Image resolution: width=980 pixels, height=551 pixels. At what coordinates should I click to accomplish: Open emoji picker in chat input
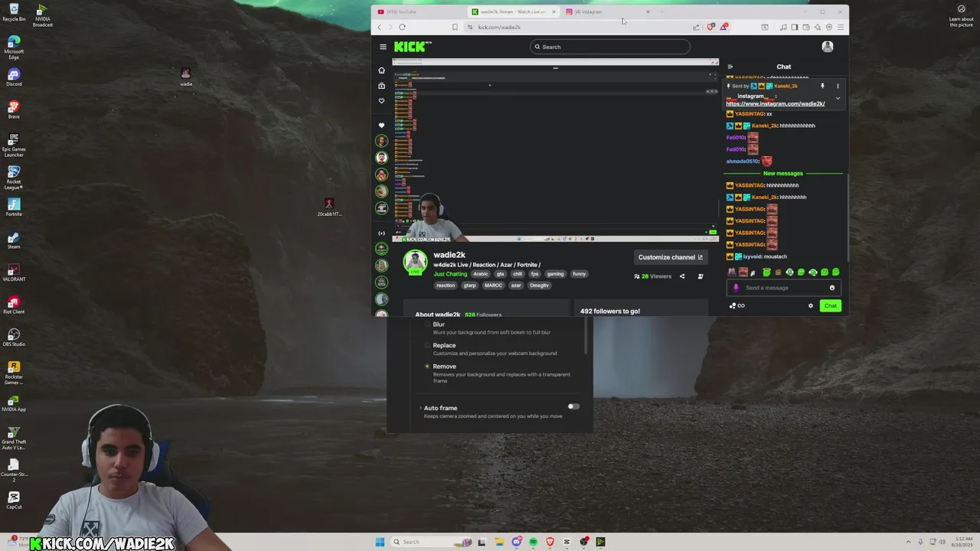832,288
